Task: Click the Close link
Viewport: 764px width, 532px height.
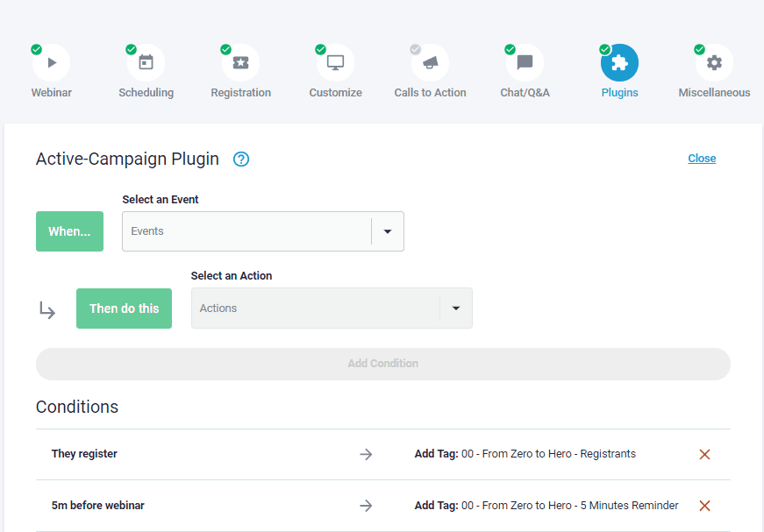Action: click(702, 158)
